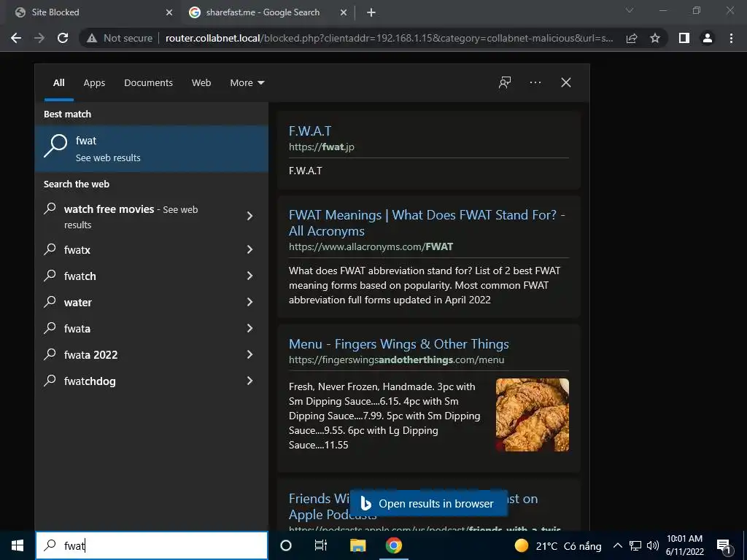
Task: Click the fwat search input box
Action: click(x=152, y=545)
